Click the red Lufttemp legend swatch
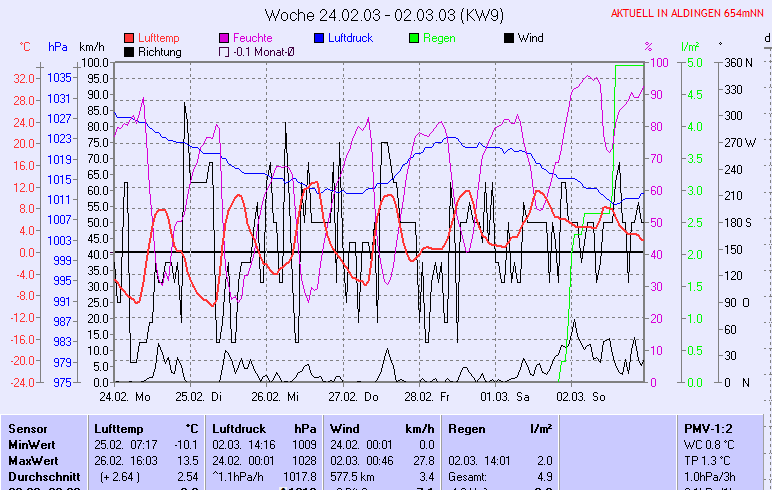The image size is (772, 490). [129, 38]
